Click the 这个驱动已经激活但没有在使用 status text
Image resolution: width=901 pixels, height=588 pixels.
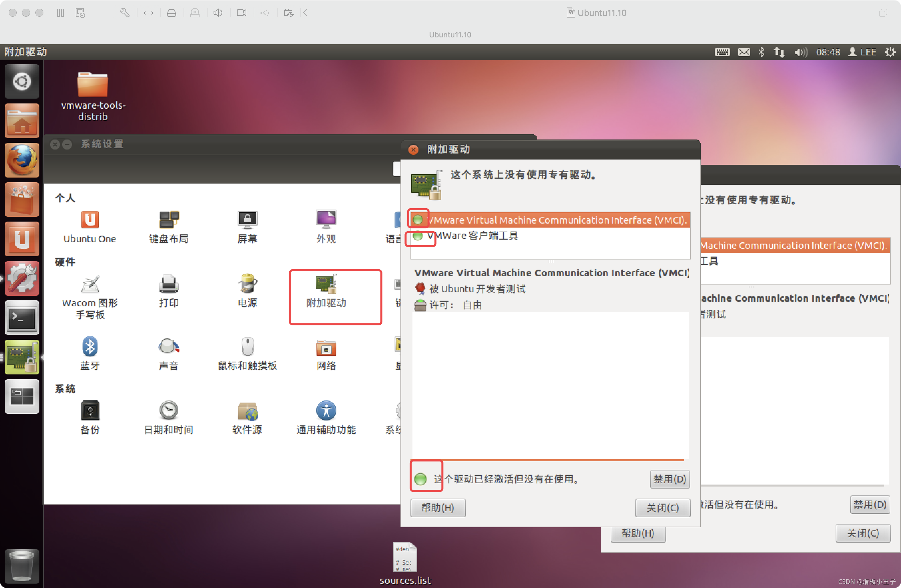pyautogui.click(x=506, y=479)
